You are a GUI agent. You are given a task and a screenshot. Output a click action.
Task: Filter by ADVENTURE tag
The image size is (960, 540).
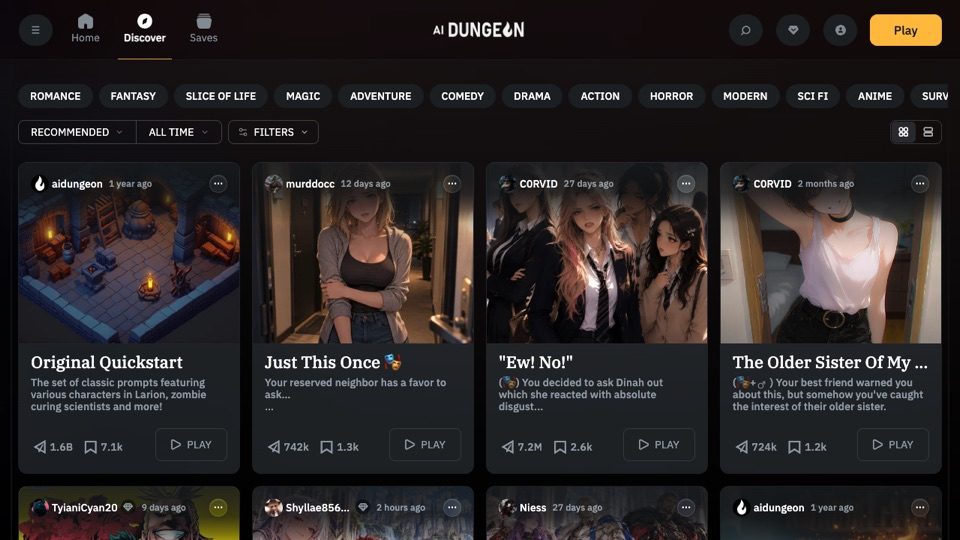pos(381,96)
